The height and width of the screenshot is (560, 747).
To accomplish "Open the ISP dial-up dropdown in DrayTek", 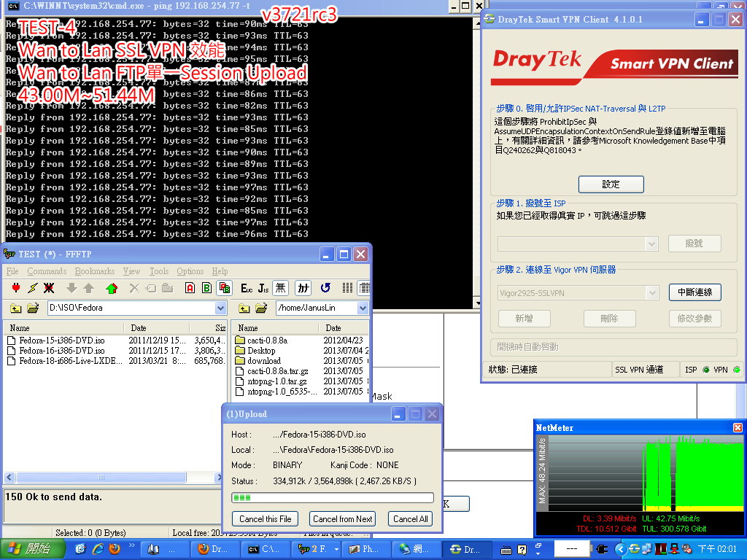I will (x=652, y=244).
